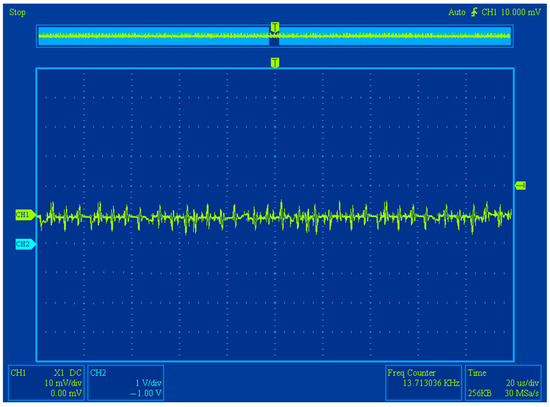
Task: Click the CH2 1 V/div scale value
Action: point(148,383)
